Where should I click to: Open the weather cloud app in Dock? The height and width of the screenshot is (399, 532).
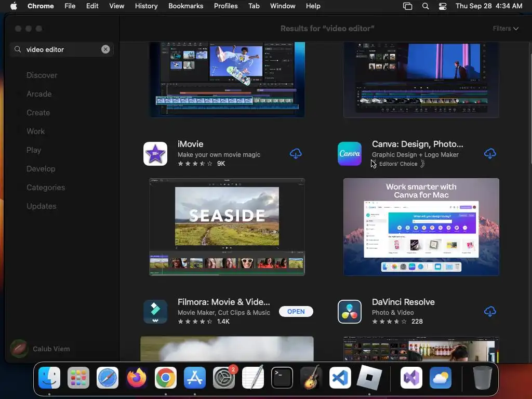441,378
